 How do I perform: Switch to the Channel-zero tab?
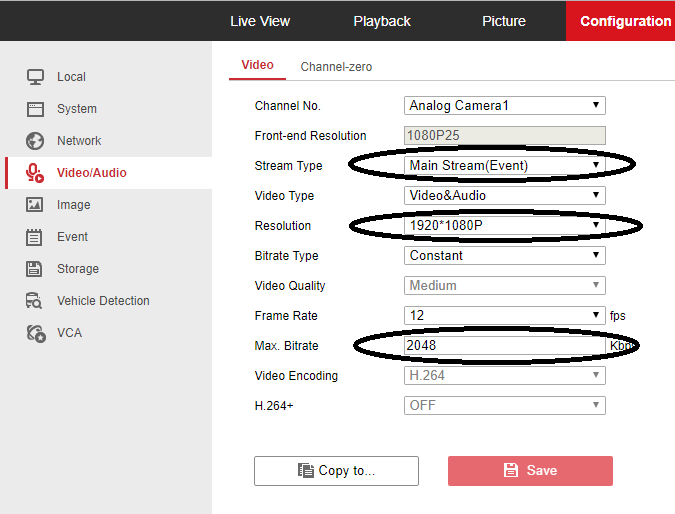tap(336, 67)
